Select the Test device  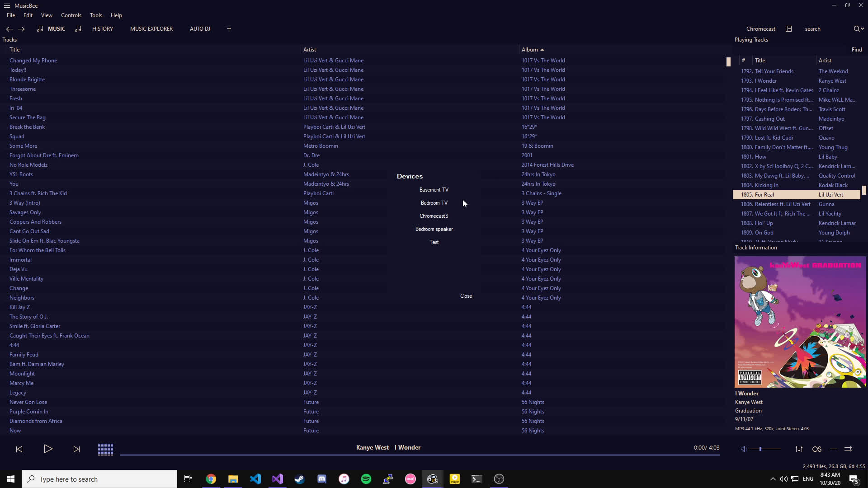point(434,242)
